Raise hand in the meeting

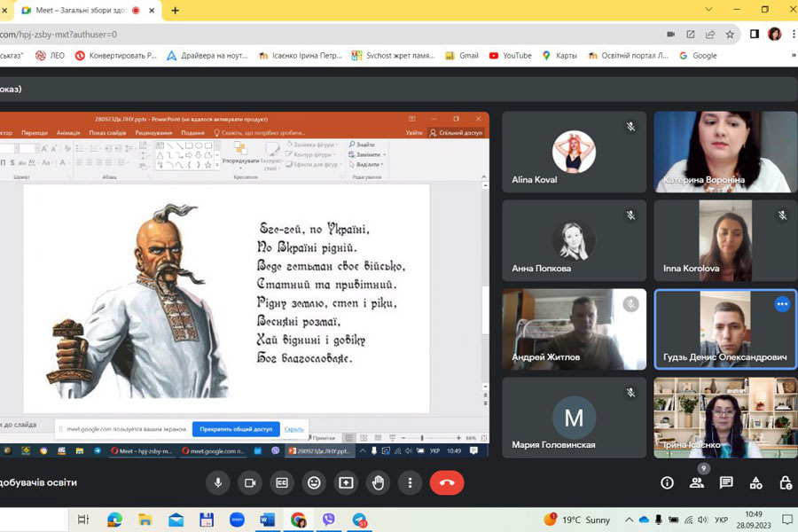378,482
